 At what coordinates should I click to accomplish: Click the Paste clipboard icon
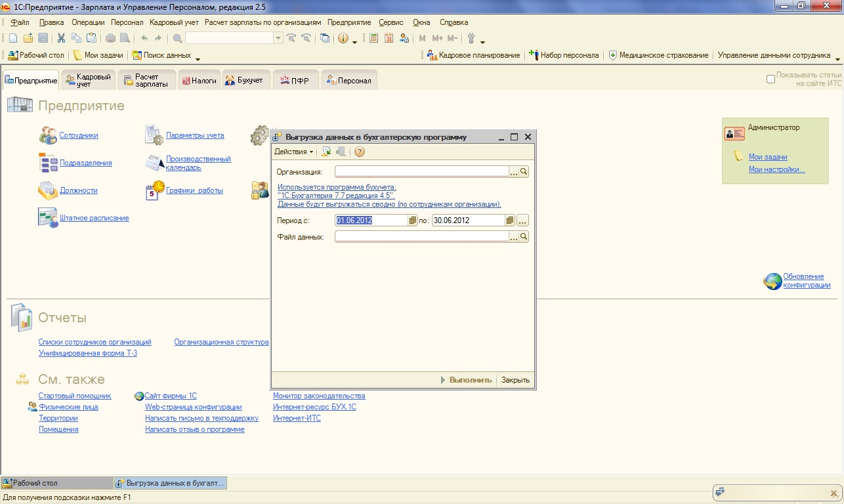coord(91,38)
